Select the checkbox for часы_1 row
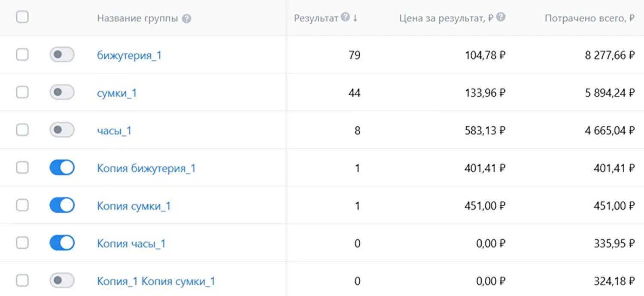 pos(22,130)
